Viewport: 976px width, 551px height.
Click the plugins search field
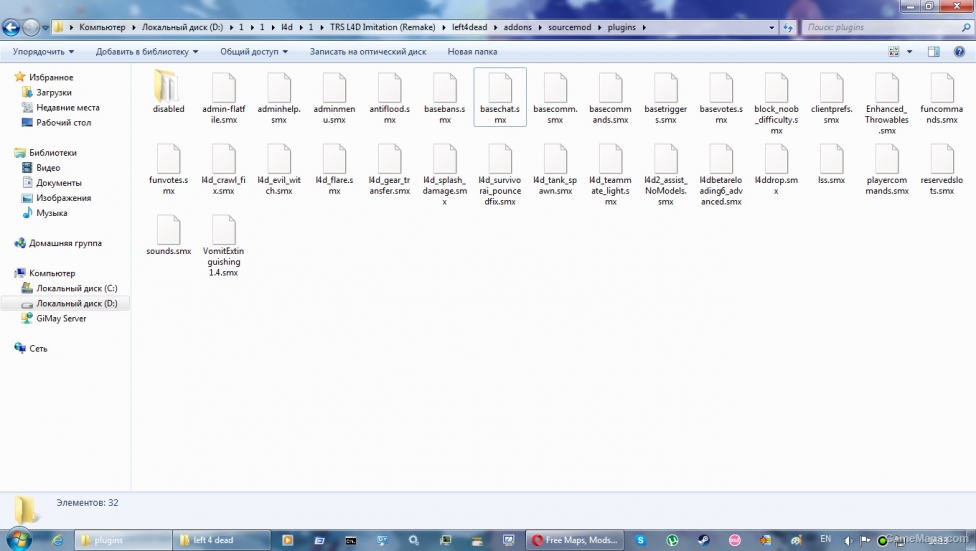(880, 27)
